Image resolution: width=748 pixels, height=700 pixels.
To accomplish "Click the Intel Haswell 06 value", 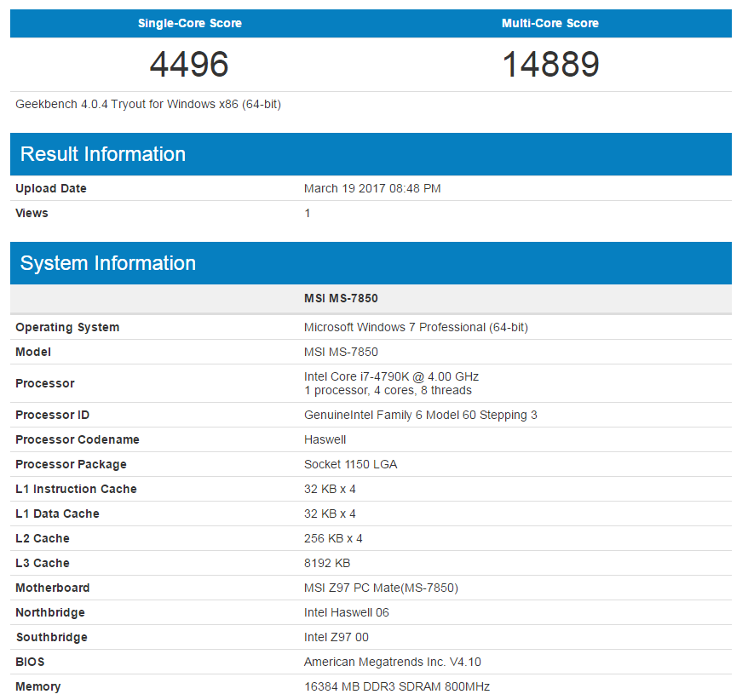I will click(x=347, y=613).
